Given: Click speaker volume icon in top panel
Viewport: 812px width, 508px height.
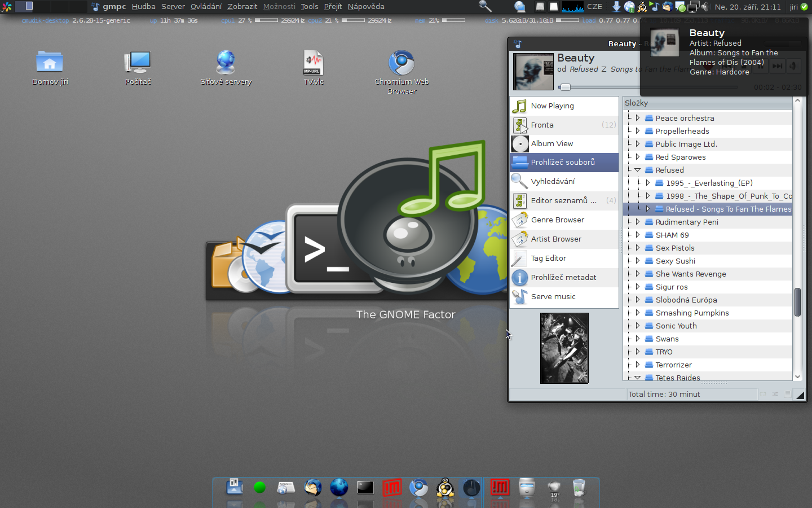Looking at the screenshot, I should coord(705,7).
